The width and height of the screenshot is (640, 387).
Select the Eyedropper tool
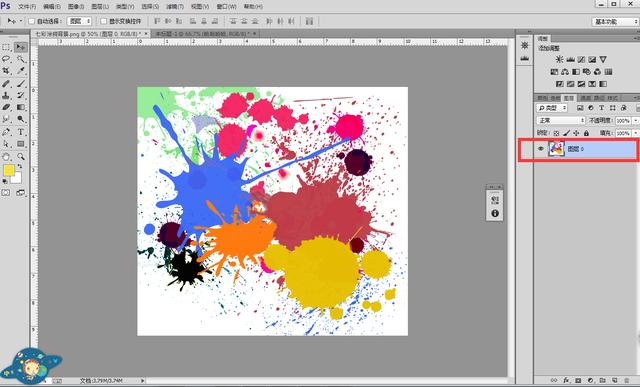tap(20, 71)
